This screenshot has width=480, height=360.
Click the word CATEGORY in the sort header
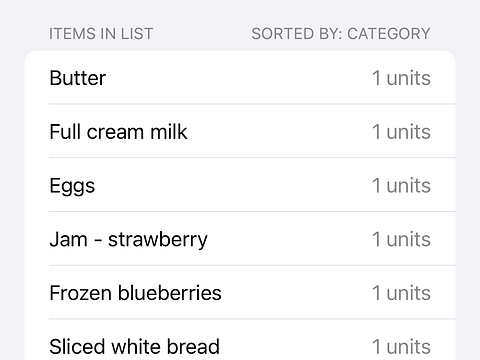[389, 34]
